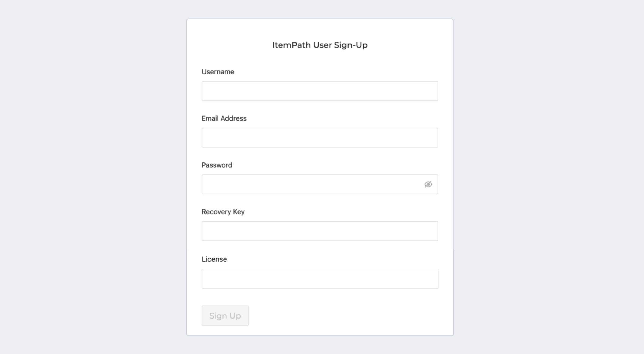
Task: Click the hidden password reveal icon
Action: coord(428,184)
